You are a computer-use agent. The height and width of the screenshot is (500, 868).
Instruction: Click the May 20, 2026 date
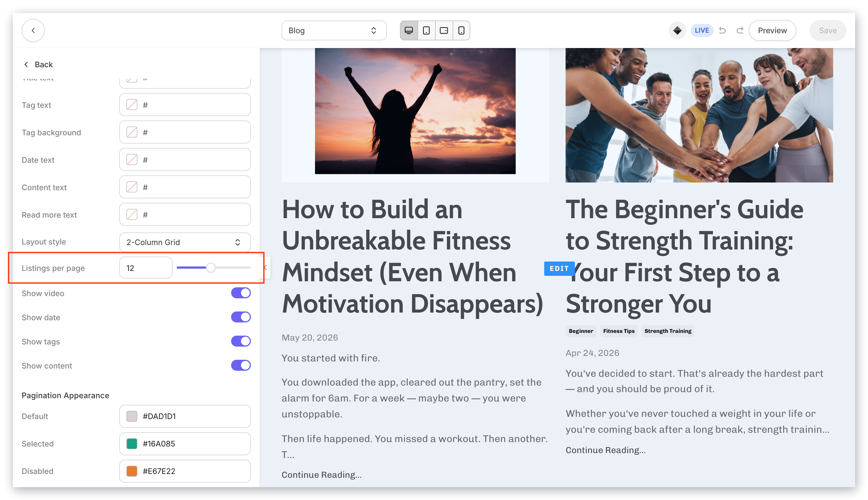pos(310,338)
